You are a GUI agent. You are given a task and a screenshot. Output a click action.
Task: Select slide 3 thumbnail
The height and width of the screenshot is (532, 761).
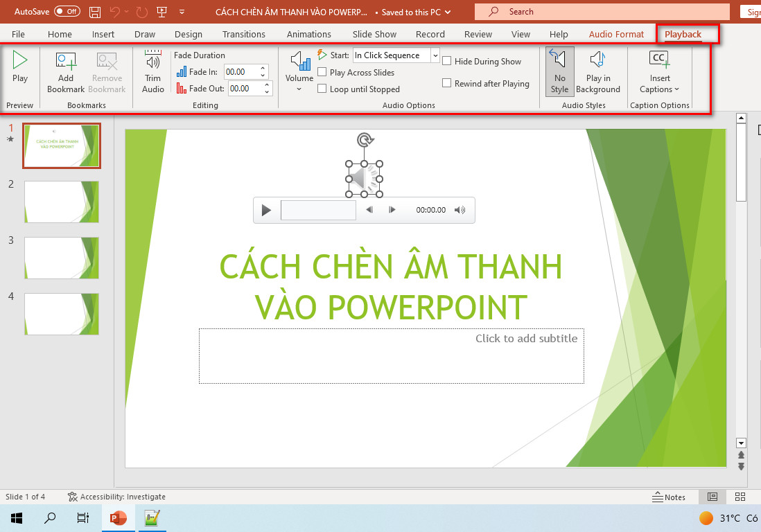tap(62, 258)
